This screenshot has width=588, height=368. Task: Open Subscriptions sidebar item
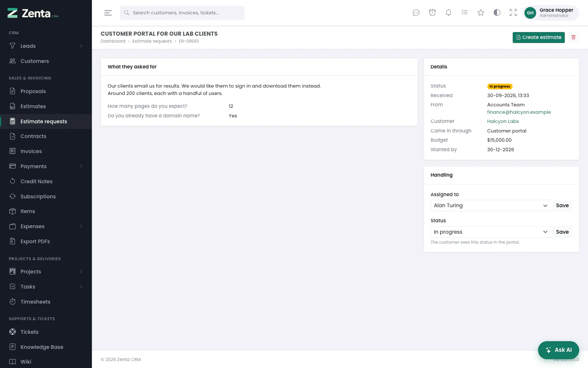coord(46,197)
